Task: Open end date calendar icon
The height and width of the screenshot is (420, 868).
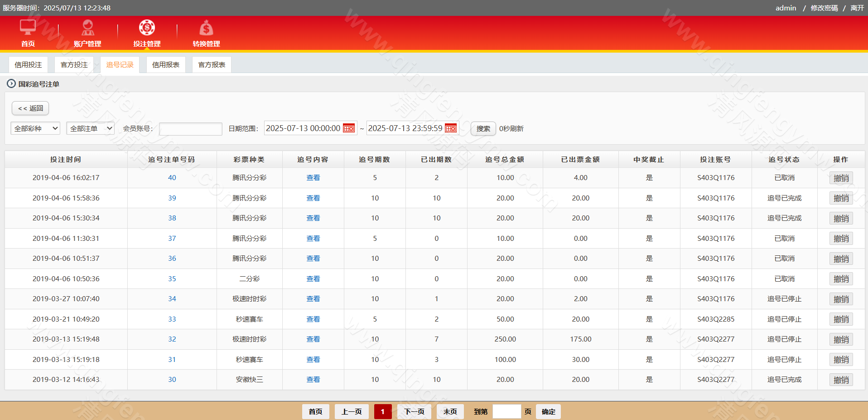Action: coord(451,128)
